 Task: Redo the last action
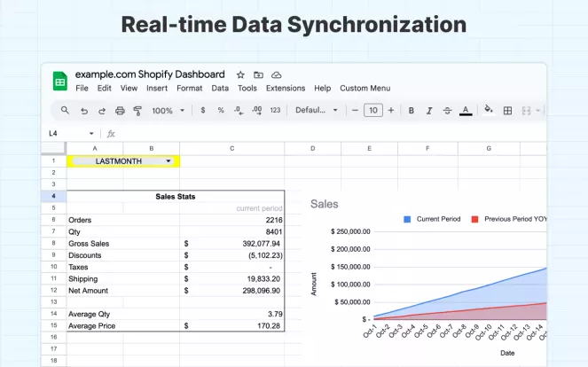click(102, 111)
